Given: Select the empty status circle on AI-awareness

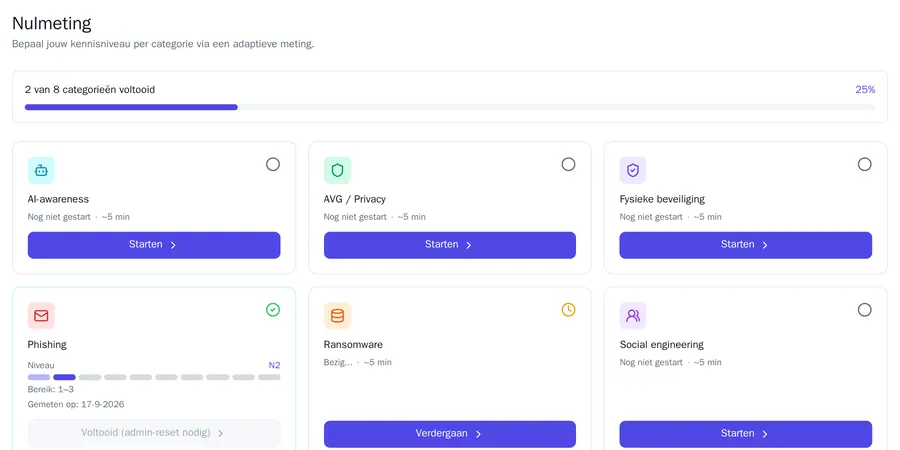Looking at the screenshot, I should pyautogui.click(x=273, y=165).
